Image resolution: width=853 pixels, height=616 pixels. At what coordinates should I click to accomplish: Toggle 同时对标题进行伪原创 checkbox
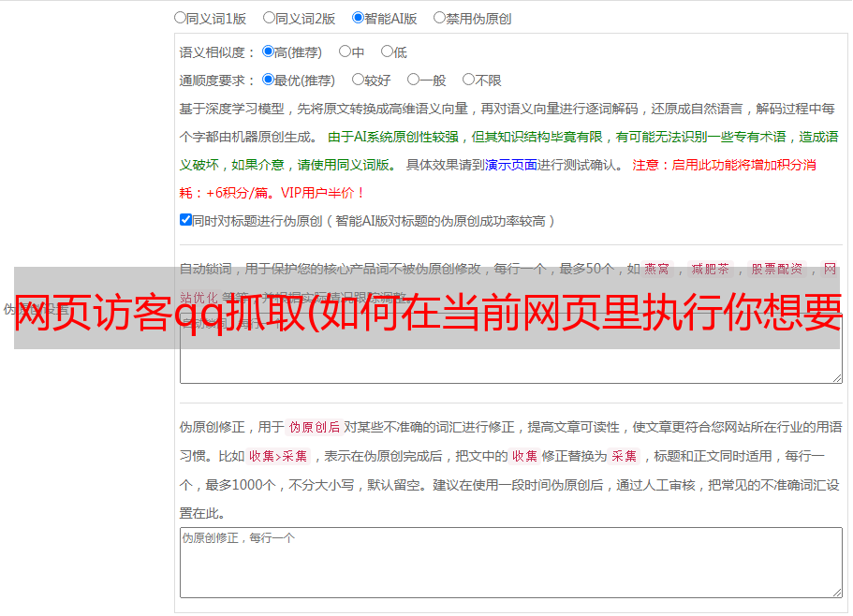[x=185, y=220]
